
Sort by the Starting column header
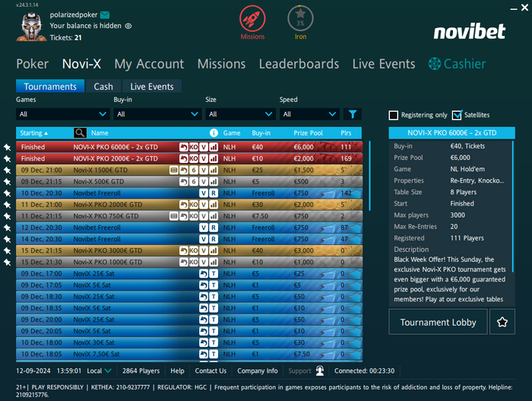point(33,133)
